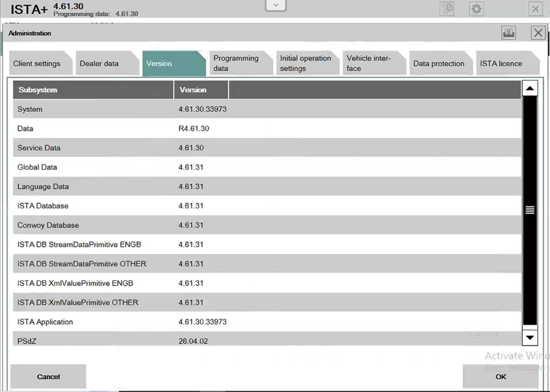Viewport: 550px width, 392px height.
Task: Confirm with the OK button
Action: pos(501,377)
